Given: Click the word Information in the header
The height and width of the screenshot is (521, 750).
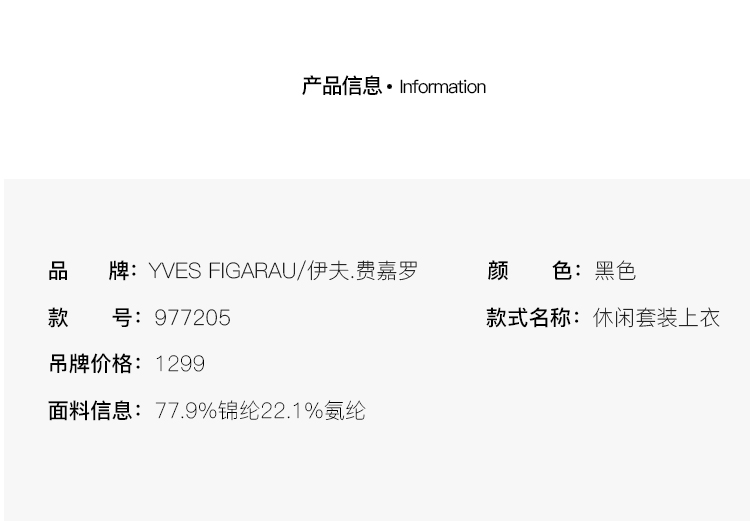Looking at the screenshot, I should click(x=442, y=87).
